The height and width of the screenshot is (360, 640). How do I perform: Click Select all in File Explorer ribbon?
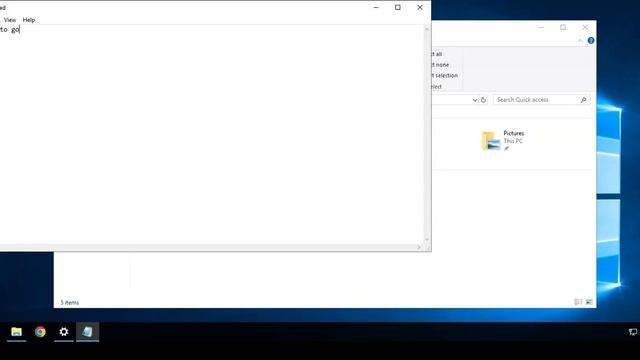click(x=437, y=54)
